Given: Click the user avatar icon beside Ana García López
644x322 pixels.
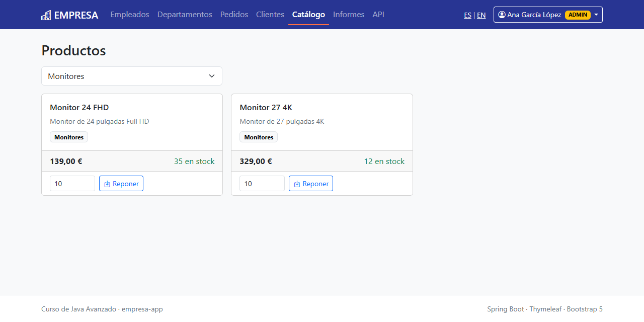Looking at the screenshot, I should [502, 15].
